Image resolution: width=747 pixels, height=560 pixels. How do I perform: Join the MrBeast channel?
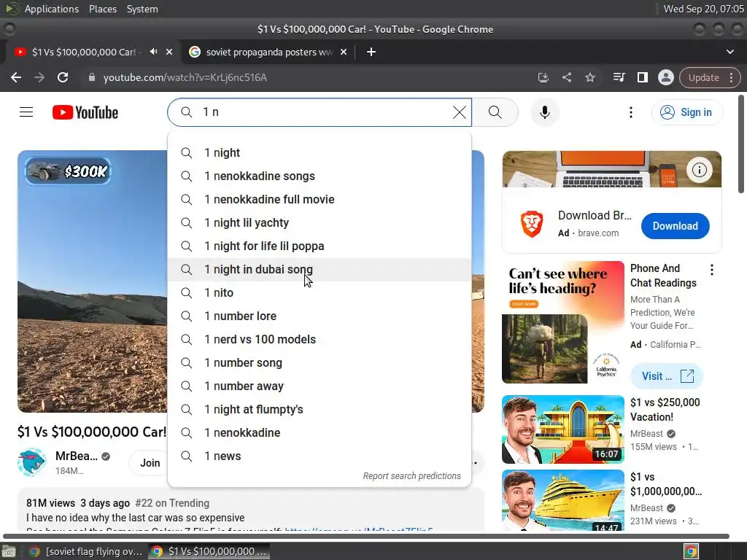150,463
